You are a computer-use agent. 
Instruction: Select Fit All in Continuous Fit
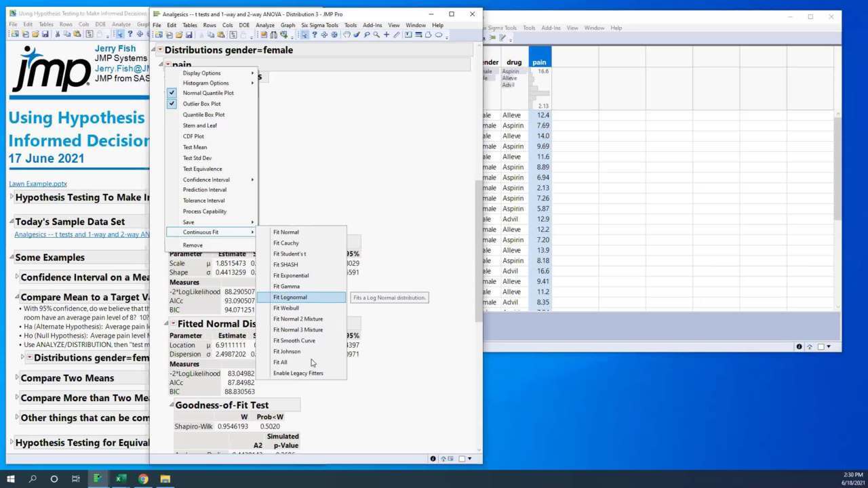pyautogui.click(x=280, y=363)
